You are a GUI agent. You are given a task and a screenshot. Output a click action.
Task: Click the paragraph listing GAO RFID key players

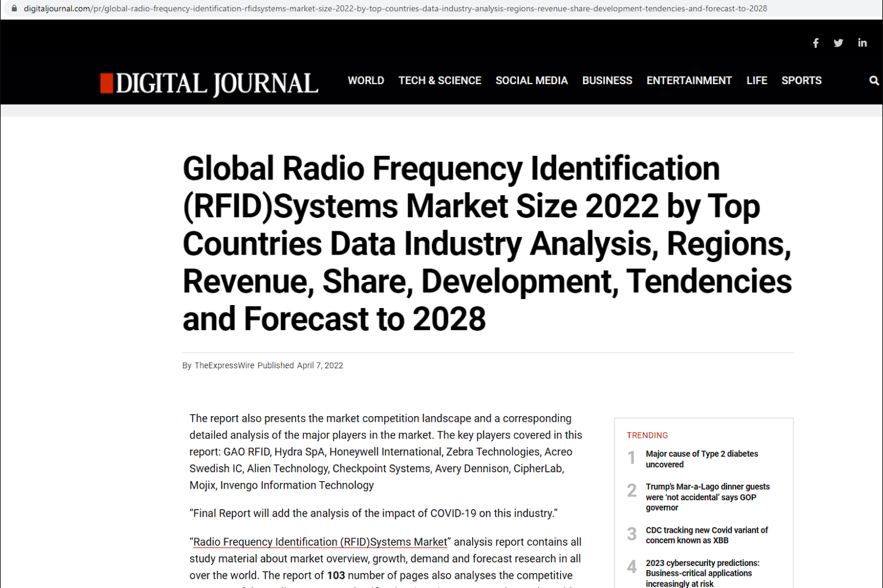[386, 452]
